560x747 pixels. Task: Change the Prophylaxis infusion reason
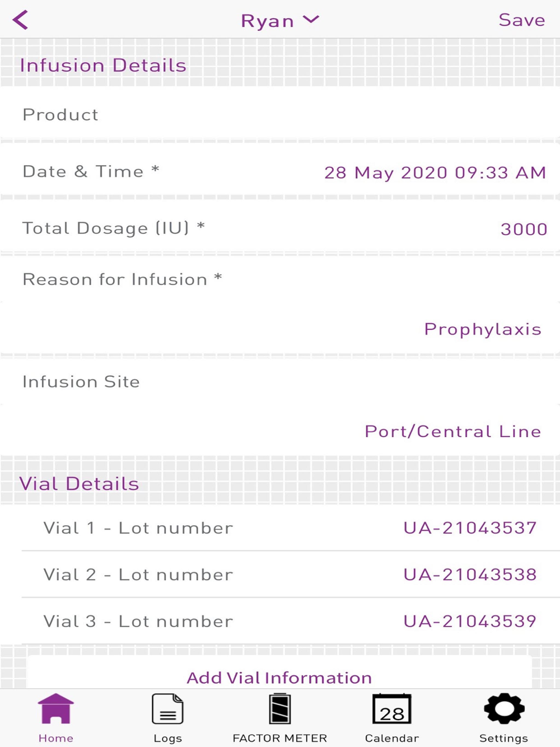pyautogui.click(x=482, y=329)
